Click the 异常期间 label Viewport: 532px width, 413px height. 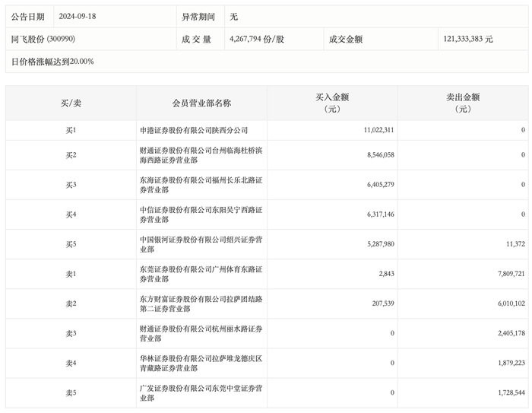[x=198, y=17]
